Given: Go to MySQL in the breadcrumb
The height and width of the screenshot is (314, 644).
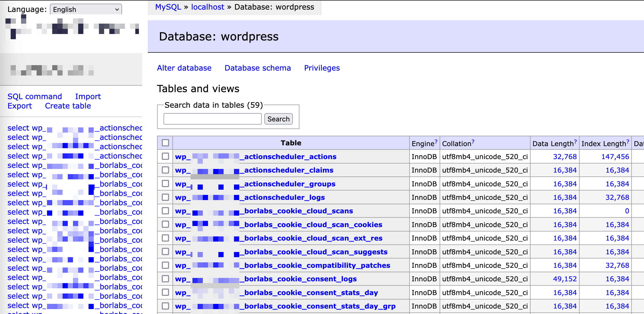Looking at the screenshot, I should [168, 7].
